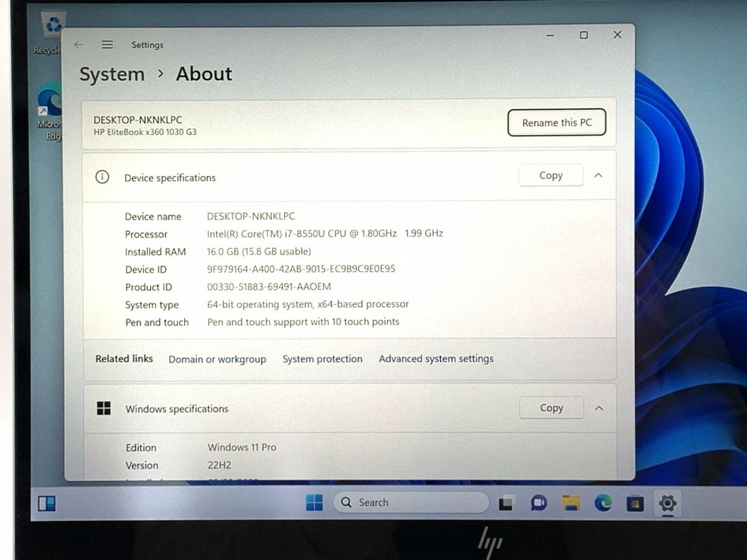Click the version value 22H2
Image resolution: width=747 pixels, height=560 pixels.
pyautogui.click(x=219, y=465)
